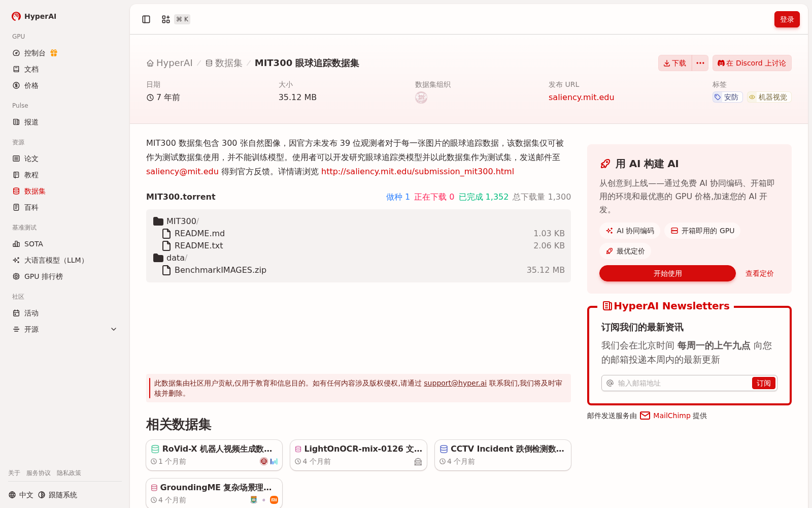Open 关于 footer link
The width and height of the screenshot is (812, 508).
14,473
